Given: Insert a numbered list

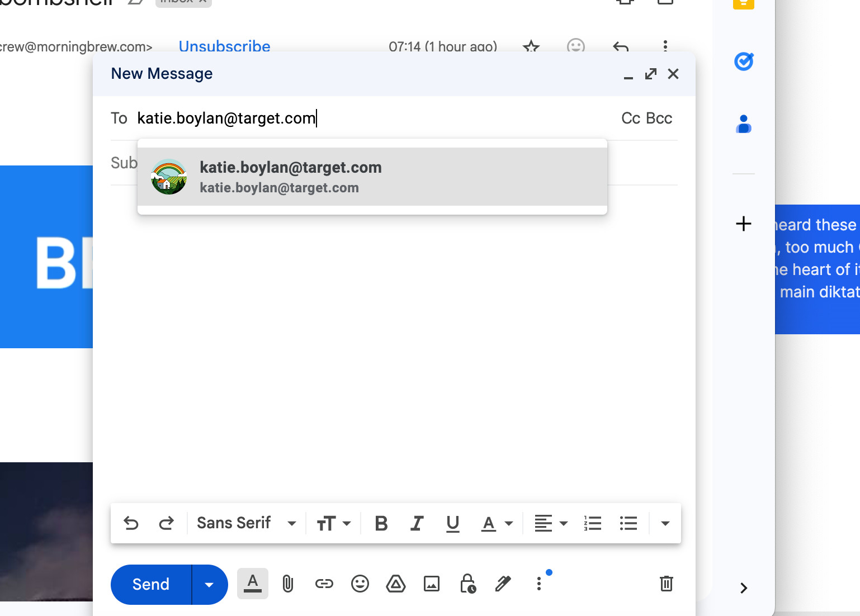Looking at the screenshot, I should click(592, 523).
